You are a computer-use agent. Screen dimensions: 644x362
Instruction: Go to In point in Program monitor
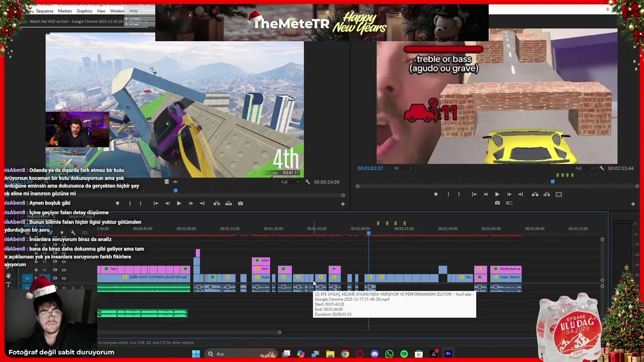474,195
